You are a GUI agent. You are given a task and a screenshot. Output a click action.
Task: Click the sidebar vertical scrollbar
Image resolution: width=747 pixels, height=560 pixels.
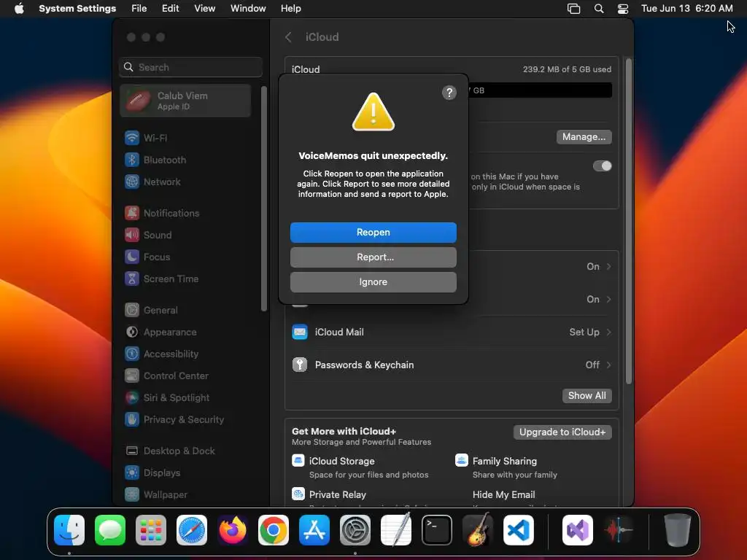coord(264,199)
